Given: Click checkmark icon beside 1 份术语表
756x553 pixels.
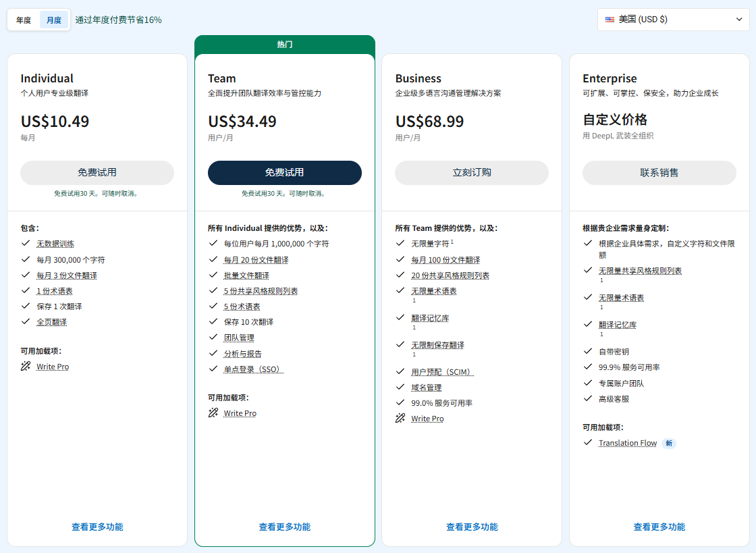Looking at the screenshot, I should [26, 291].
